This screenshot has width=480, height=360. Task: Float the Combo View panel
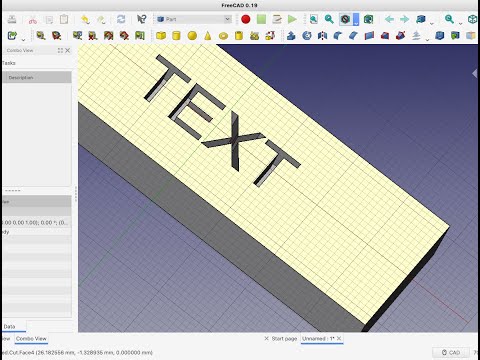[60, 50]
